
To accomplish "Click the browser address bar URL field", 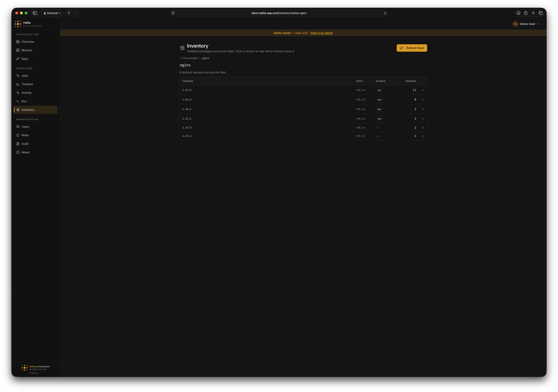I will pos(279,13).
